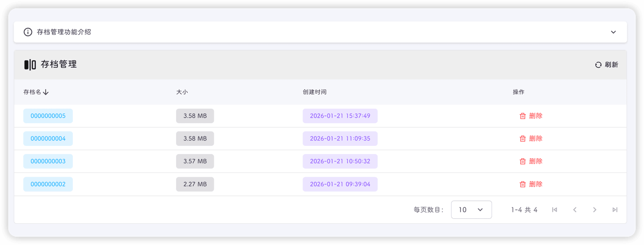644x245 pixels.
Task: Click the 创建时间 column header
Action: click(314, 92)
